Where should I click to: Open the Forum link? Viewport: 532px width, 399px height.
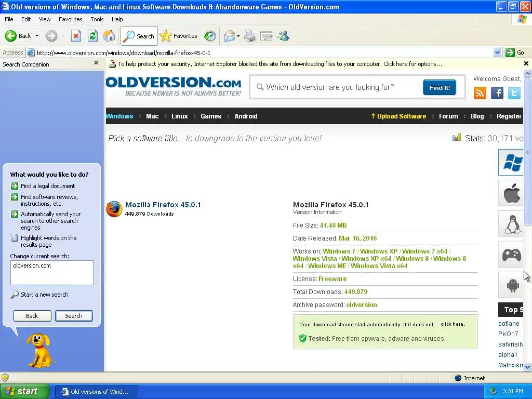pyautogui.click(x=448, y=116)
